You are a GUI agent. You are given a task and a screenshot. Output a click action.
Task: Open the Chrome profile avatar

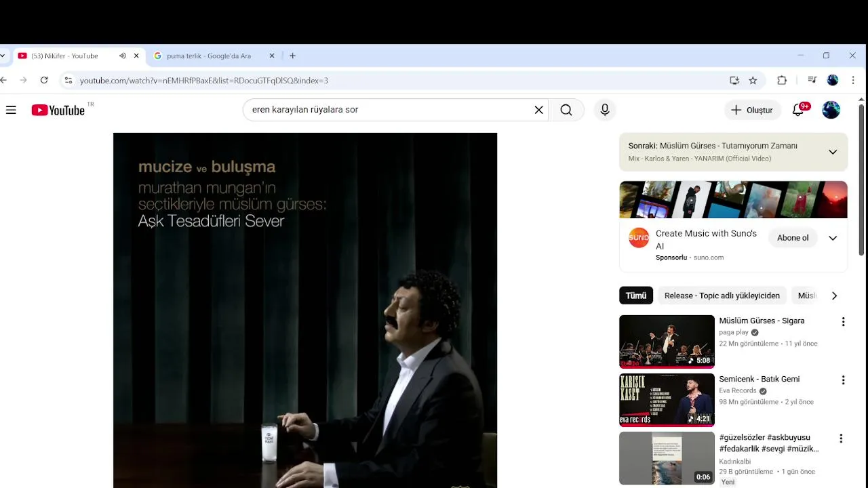tap(833, 80)
